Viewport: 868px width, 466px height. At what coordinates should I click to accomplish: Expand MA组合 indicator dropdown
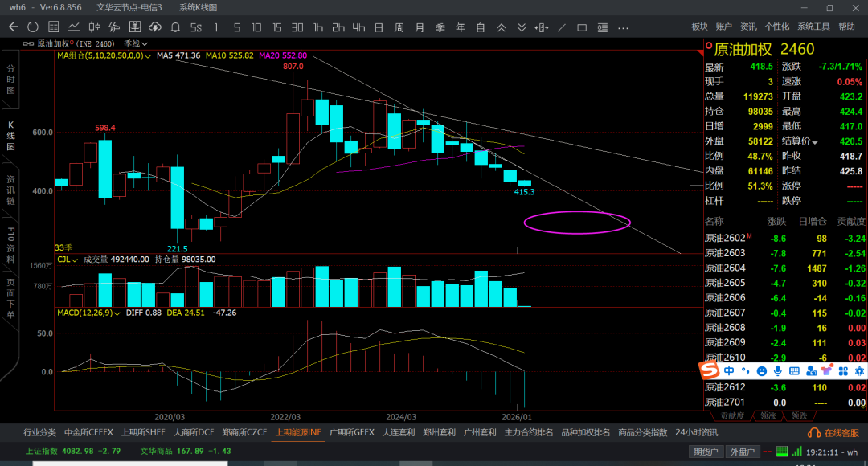pos(148,56)
